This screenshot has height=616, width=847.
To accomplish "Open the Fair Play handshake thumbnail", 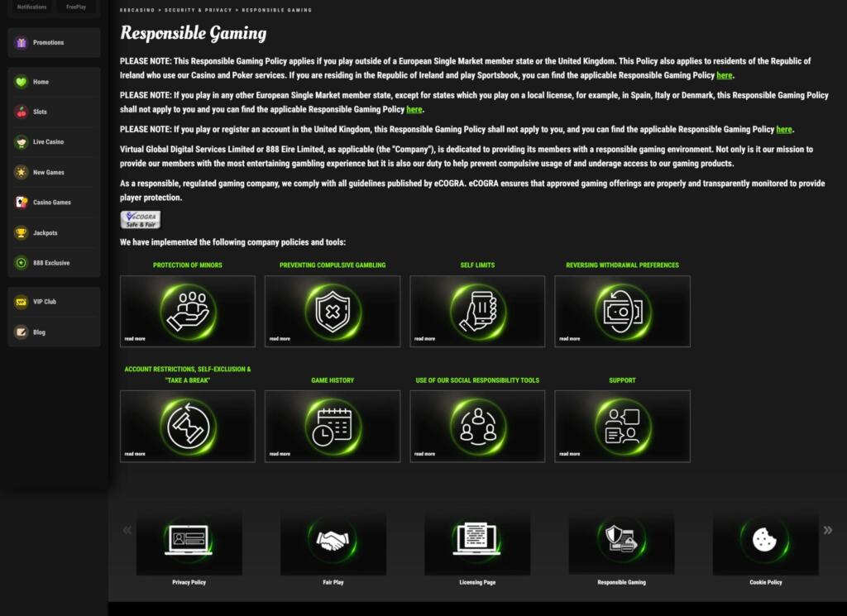I will pos(333,542).
